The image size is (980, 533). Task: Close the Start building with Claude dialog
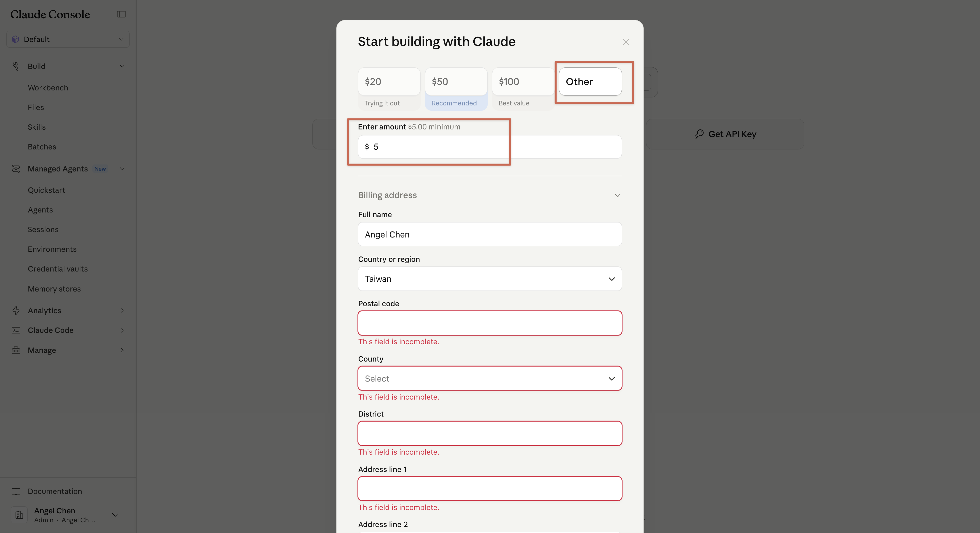coord(625,42)
